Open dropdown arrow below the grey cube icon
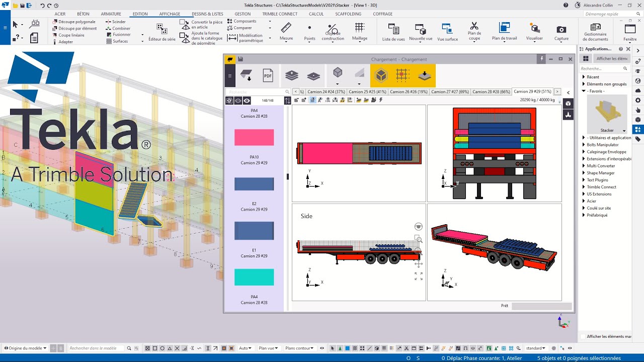Viewport: 644px width, 362px height. 338,84
